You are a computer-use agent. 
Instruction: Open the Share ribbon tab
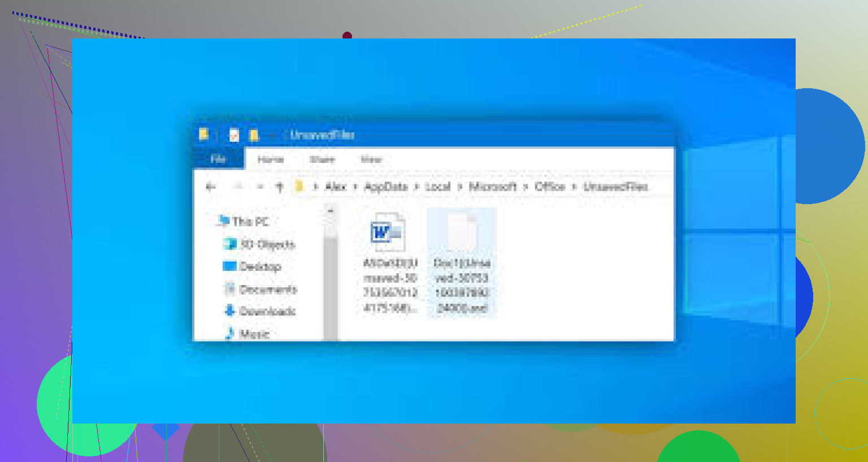tap(322, 159)
